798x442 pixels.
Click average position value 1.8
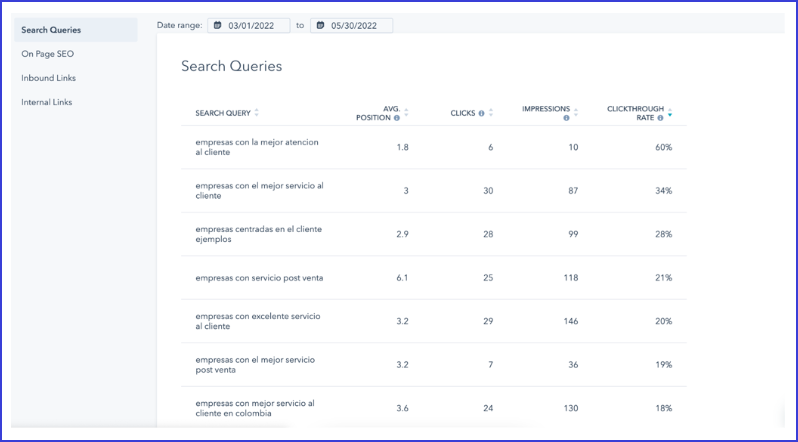pyautogui.click(x=402, y=147)
